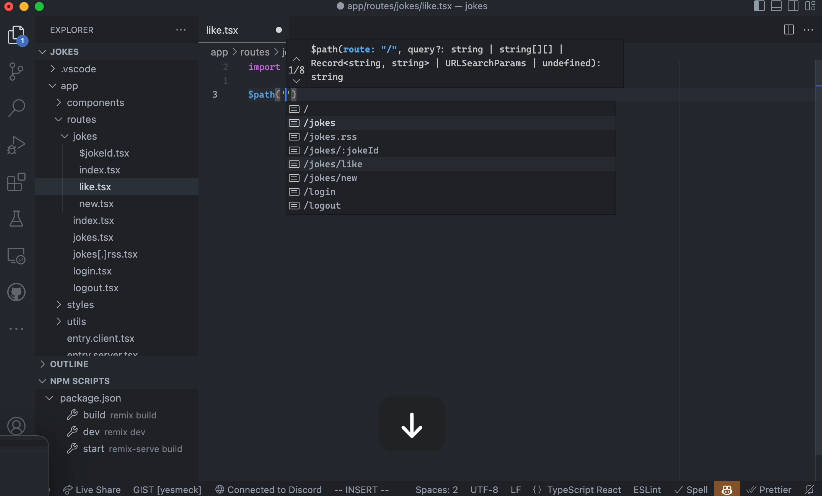
Task: Click the Prettier status bar button
Action: [768, 490]
